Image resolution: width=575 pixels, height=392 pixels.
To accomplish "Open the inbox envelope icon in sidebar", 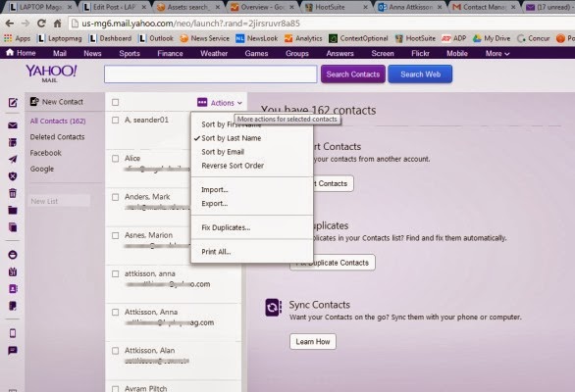I will [x=13, y=125].
